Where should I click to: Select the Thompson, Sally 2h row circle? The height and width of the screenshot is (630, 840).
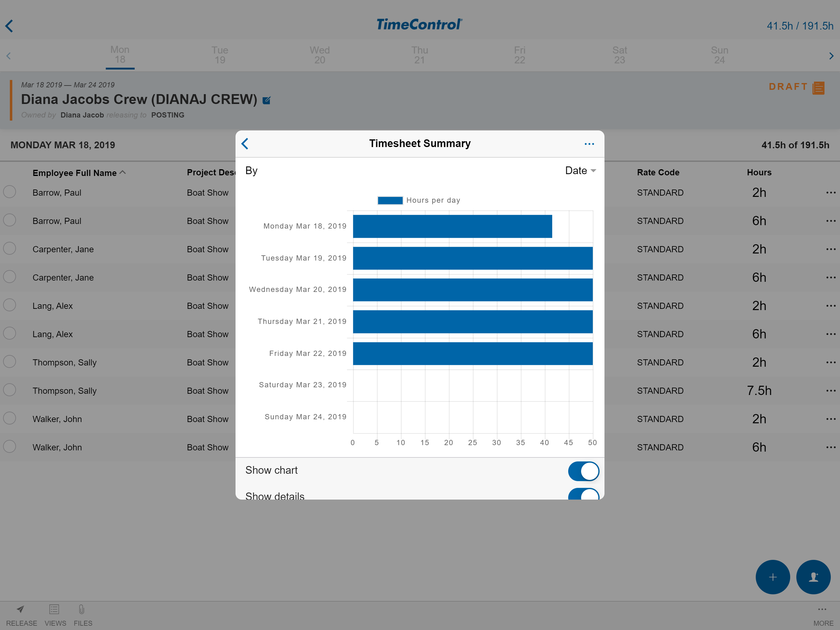[x=10, y=362]
